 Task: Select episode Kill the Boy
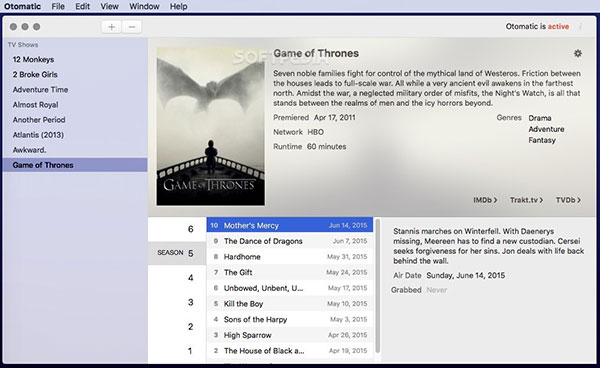(x=290, y=304)
